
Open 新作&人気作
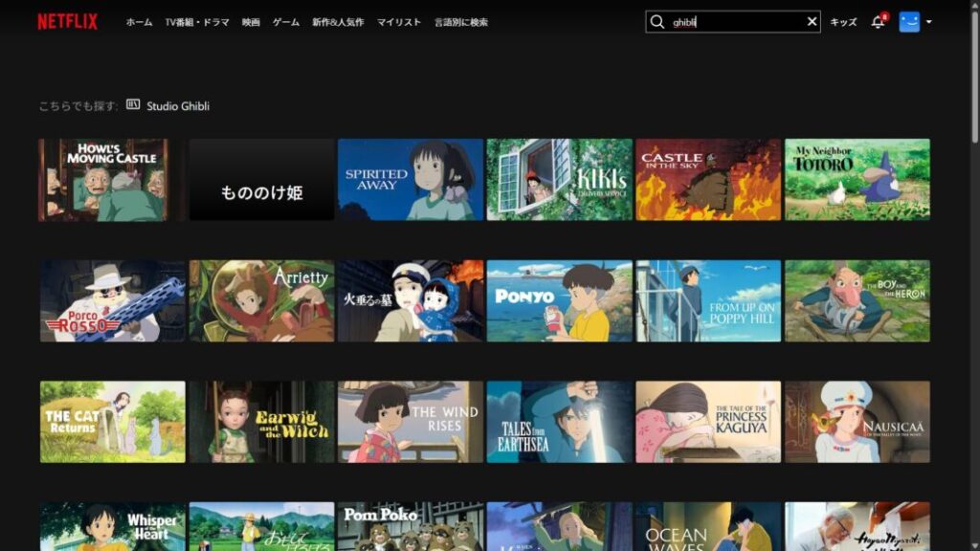point(338,22)
